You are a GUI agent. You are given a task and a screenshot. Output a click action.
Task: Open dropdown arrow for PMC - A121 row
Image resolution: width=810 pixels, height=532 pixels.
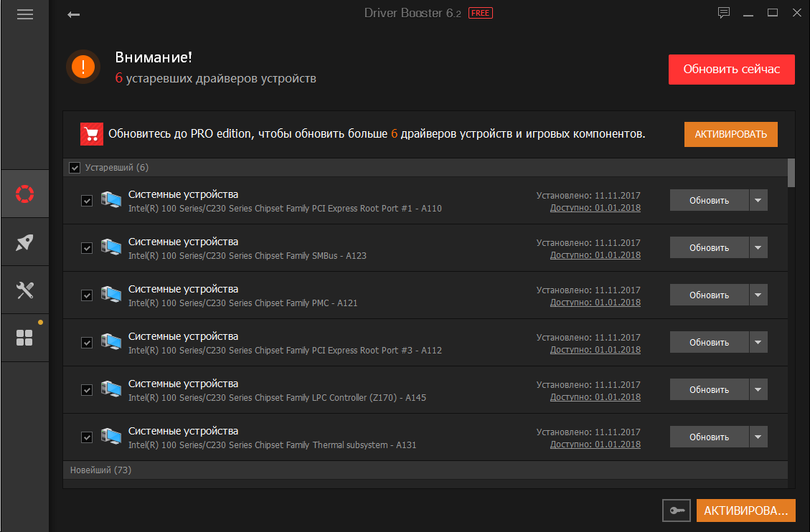pyautogui.click(x=758, y=295)
